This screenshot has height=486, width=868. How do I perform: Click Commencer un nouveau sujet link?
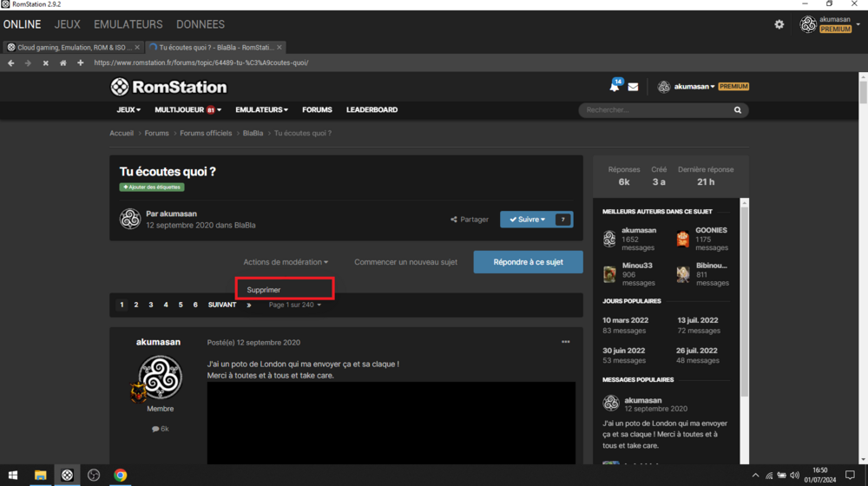(x=405, y=262)
